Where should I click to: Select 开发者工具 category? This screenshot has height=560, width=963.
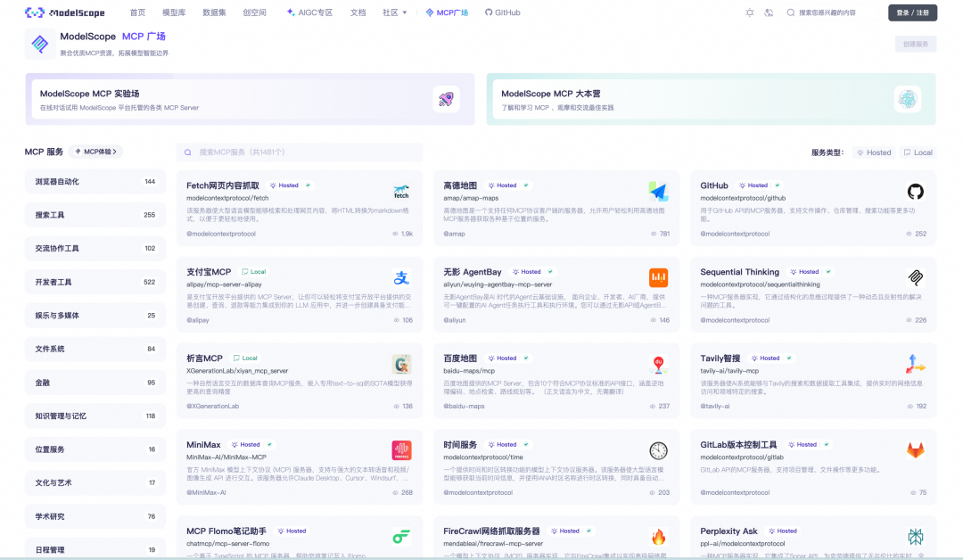(x=95, y=282)
